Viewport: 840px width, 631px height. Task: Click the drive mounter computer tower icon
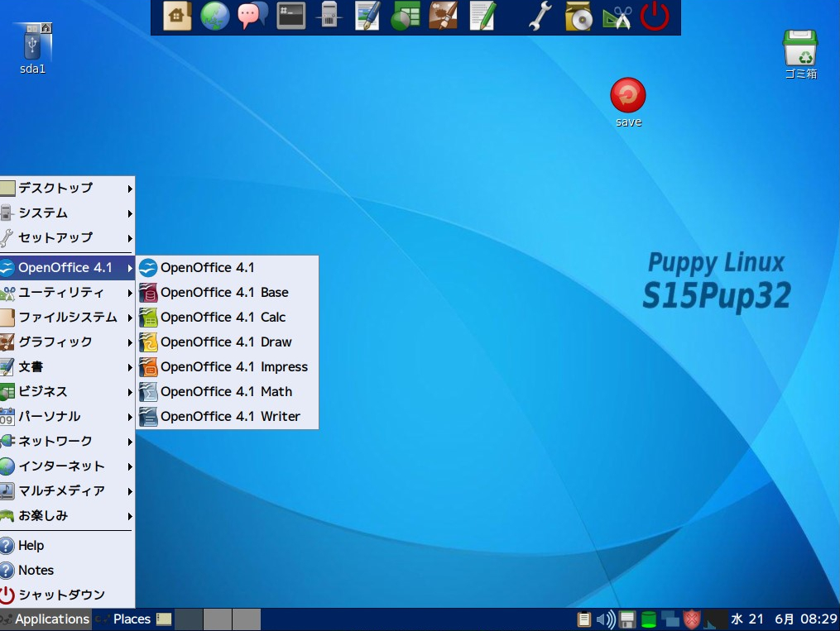pyautogui.click(x=329, y=16)
